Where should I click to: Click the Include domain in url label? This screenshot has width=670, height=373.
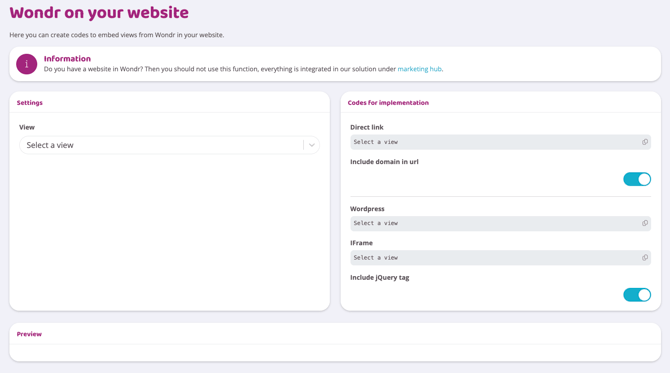(x=384, y=162)
